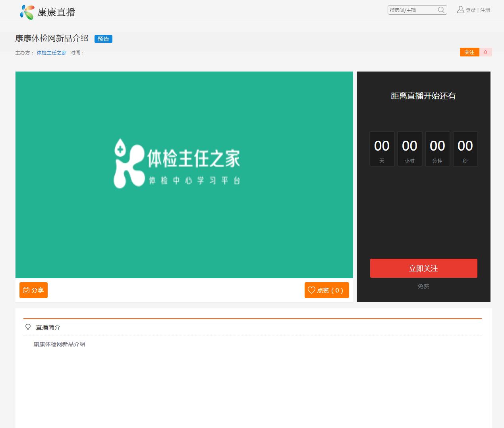Viewport: 504px width, 428px height.
Task: Open the 登录 login link
Action: click(x=471, y=10)
